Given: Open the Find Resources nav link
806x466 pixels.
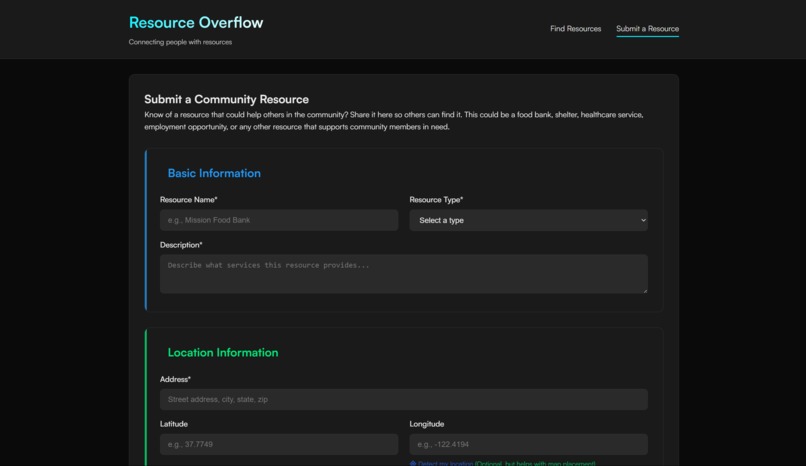Looking at the screenshot, I should 575,29.
